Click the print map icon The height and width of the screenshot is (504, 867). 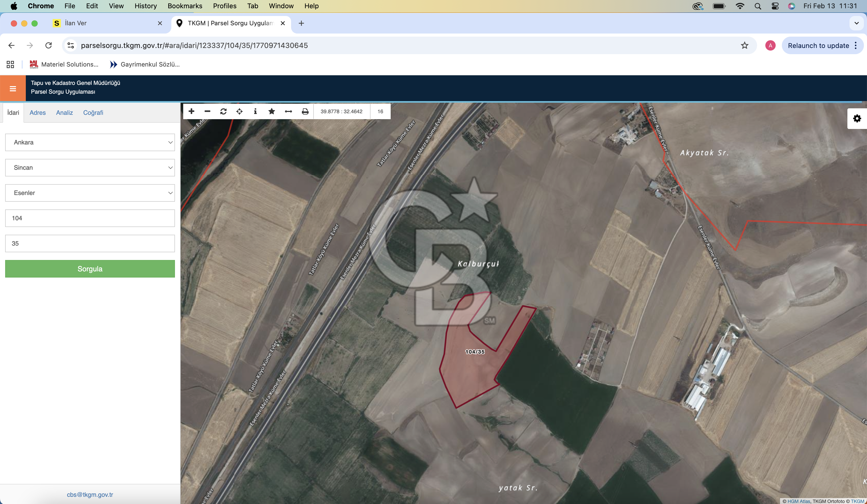tap(305, 111)
